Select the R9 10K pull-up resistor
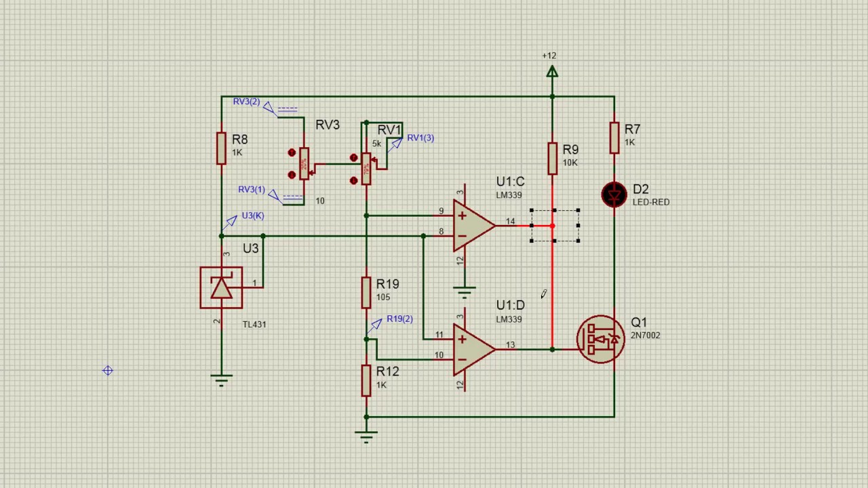The height and width of the screenshot is (488, 868). point(552,158)
